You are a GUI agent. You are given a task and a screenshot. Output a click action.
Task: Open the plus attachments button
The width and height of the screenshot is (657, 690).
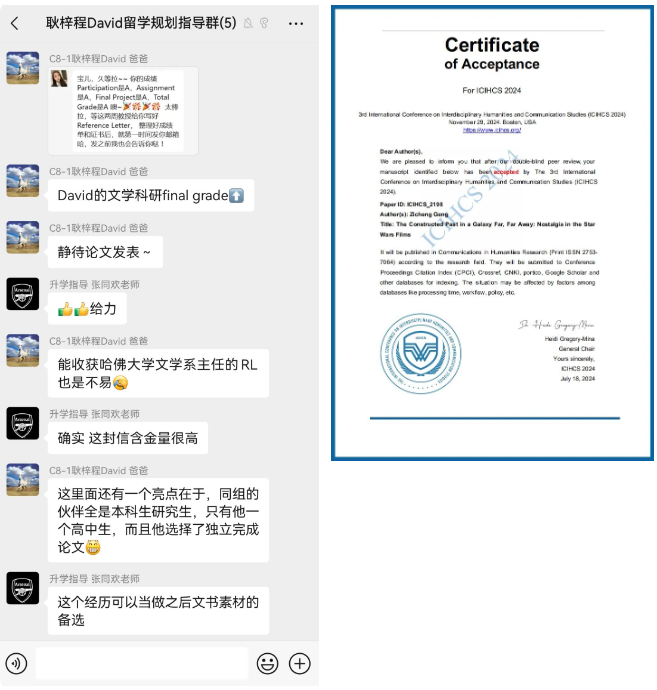pyautogui.click(x=300, y=663)
